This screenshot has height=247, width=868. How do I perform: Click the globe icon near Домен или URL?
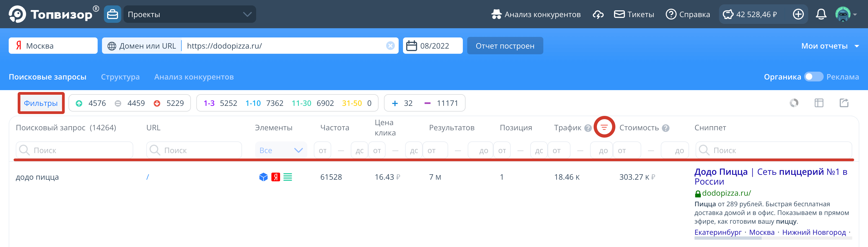tap(112, 45)
